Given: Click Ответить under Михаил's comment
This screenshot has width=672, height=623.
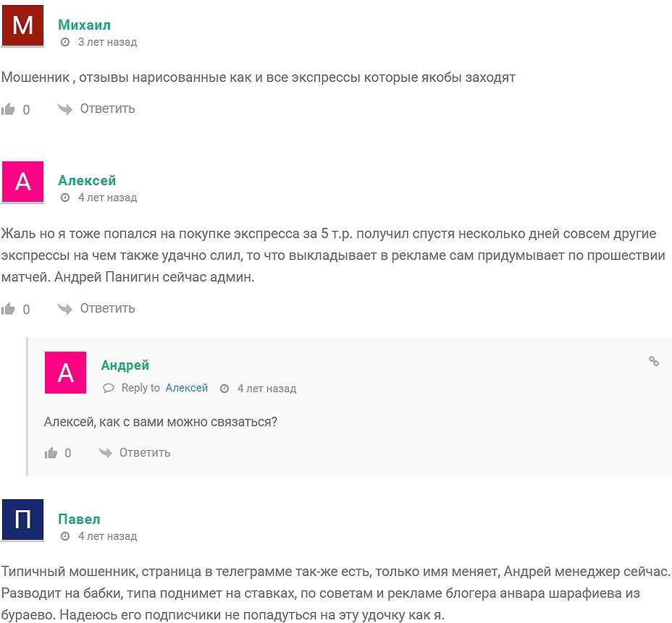Looking at the screenshot, I should 107,109.
